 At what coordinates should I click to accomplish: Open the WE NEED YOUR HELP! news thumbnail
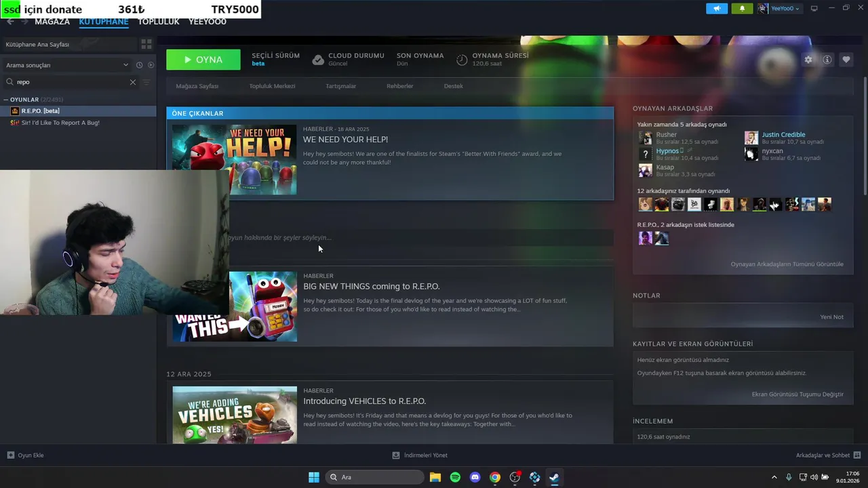(x=235, y=160)
